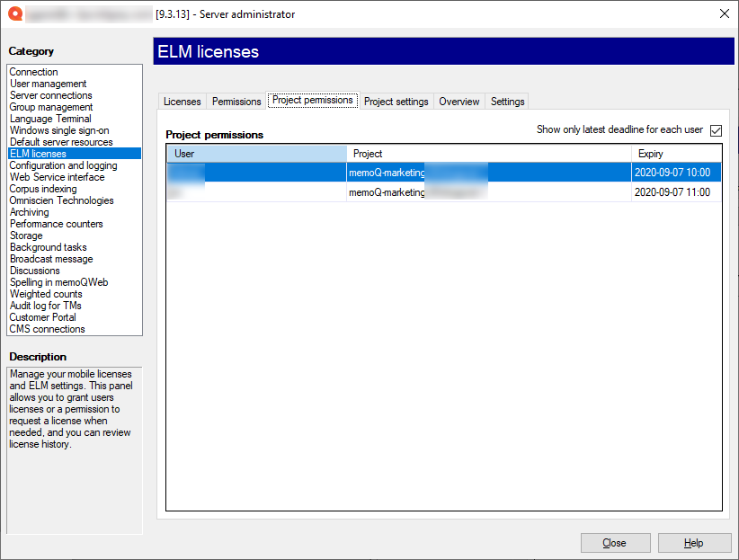Select Audit log for TMs
Screen dimensions: 739x560
click(46, 306)
